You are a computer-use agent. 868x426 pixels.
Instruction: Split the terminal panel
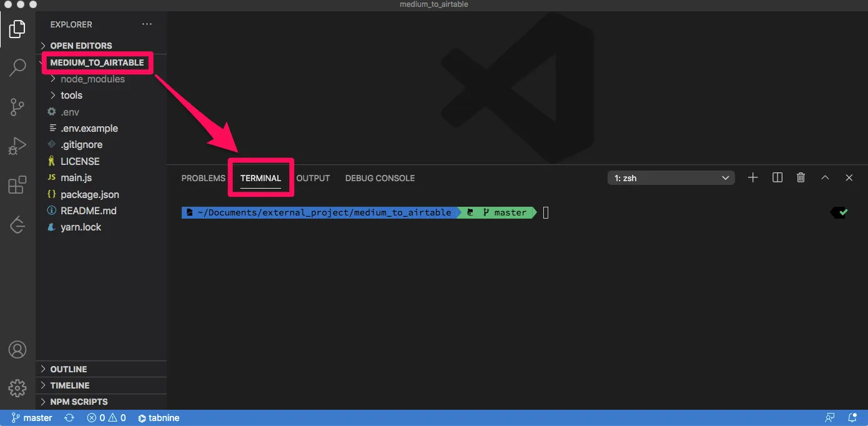777,178
